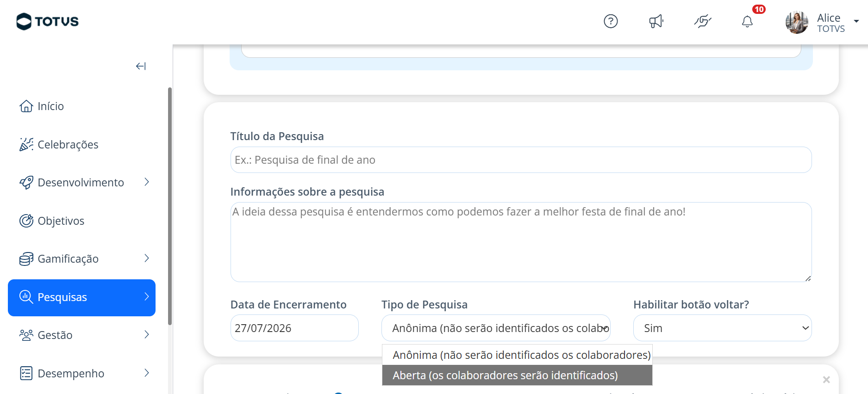868x394 pixels.
Task: Open the announcements megaphone icon
Action: click(656, 21)
